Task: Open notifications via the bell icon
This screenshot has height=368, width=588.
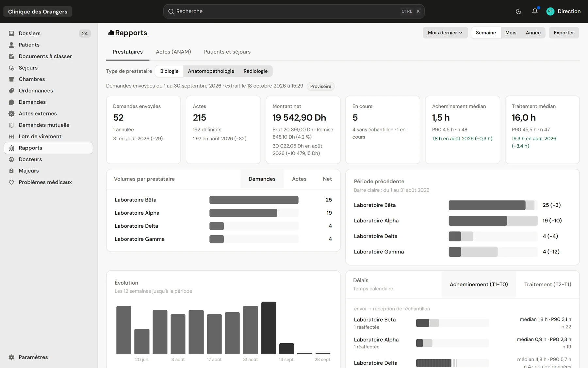Action: pos(535,11)
